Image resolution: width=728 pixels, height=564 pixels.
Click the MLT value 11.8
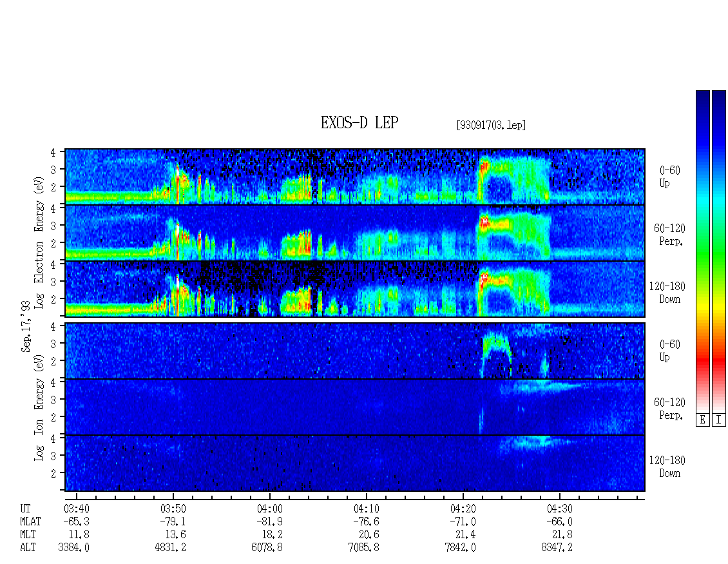(x=79, y=535)
